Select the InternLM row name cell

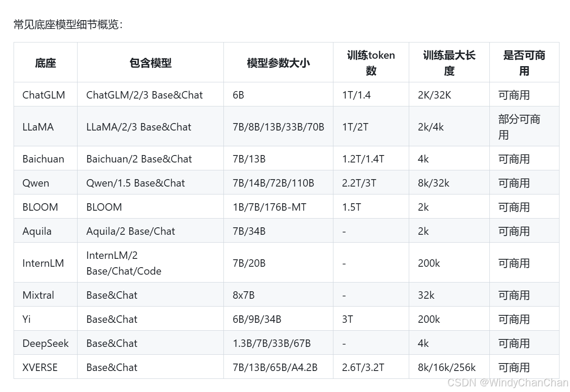[46, 263]
